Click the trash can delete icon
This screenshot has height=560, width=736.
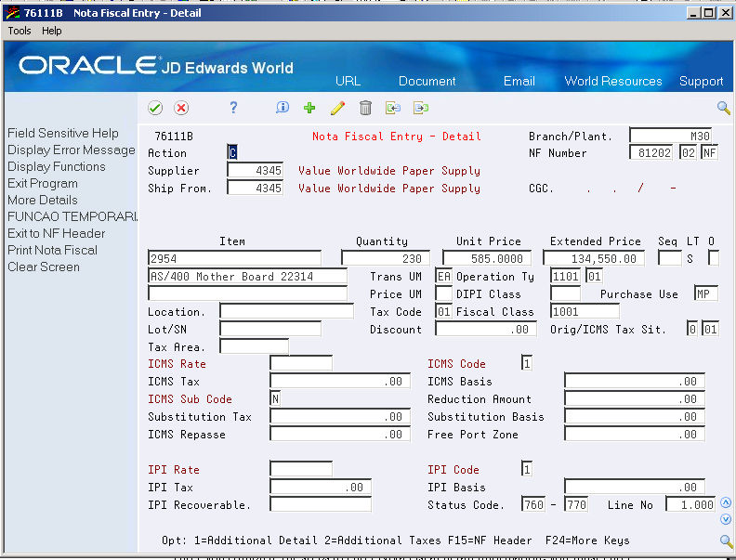[x=365, y=108]
